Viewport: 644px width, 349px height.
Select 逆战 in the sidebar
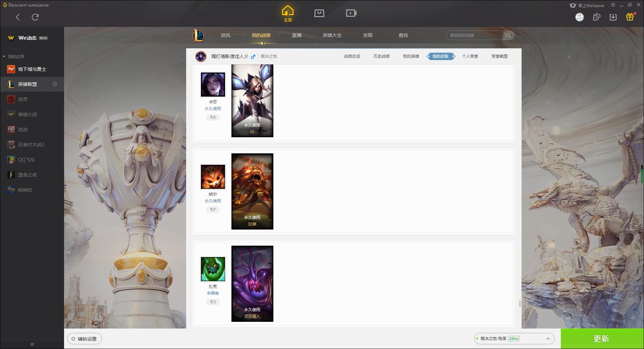coord(32,130)
